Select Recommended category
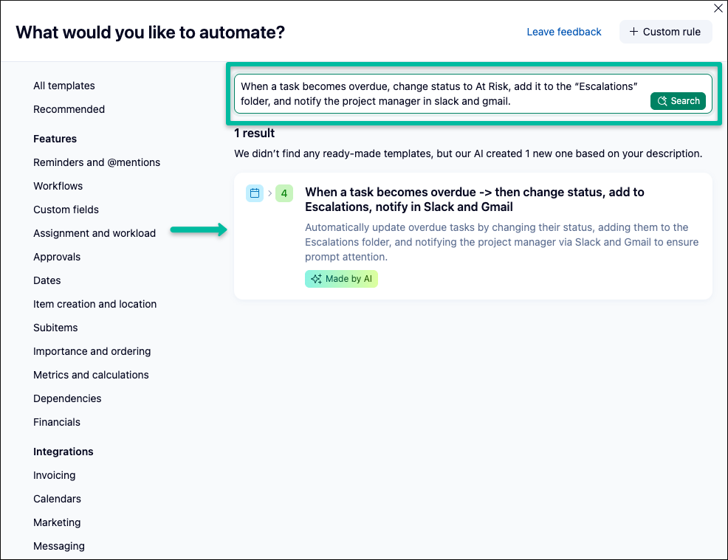The width and height of the screenshot is (728, 560). tap(69, 109)
